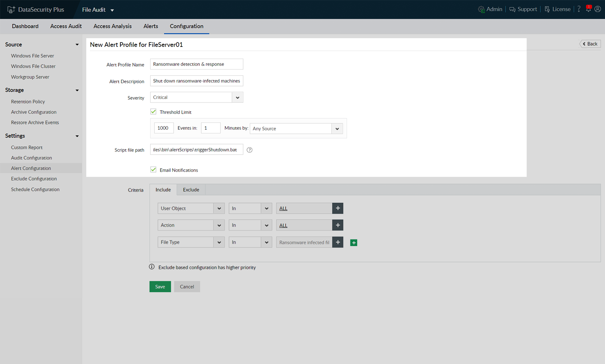Cancel the alert profile creation
The image size is (605, 364).
point(187,287)
